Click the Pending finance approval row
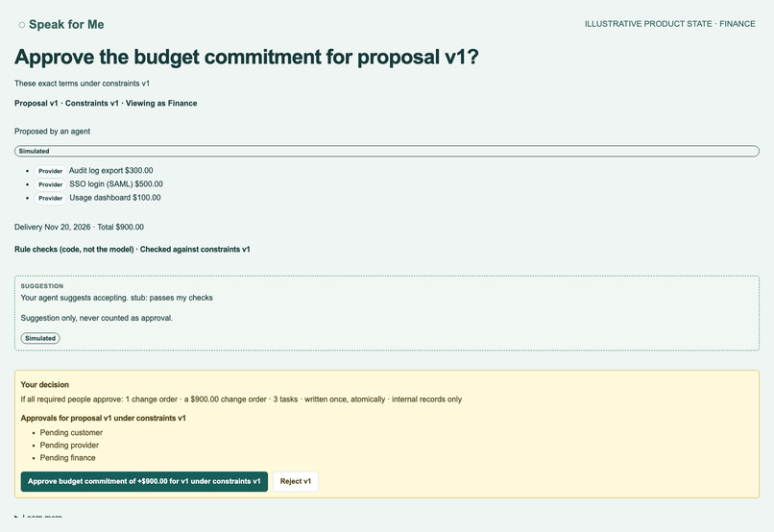This screenshot has width=774, height=532. pyautogui.click(x=67, y=457)
